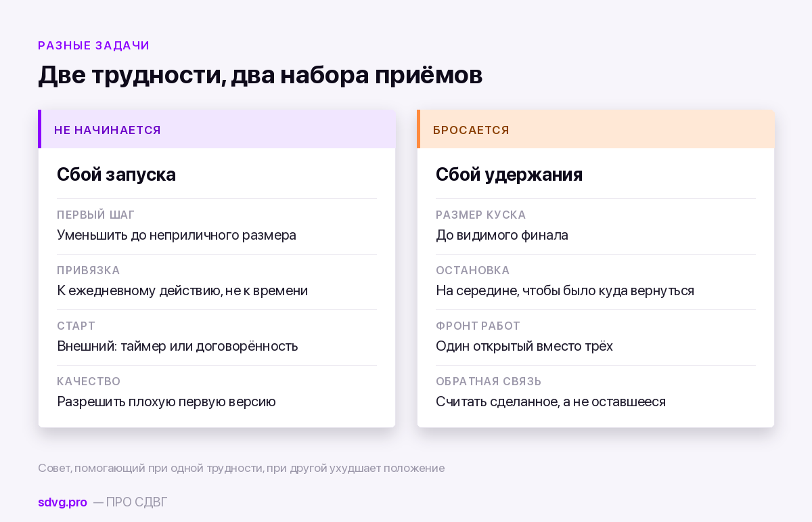Click the 'РАЗНЫЕ ЗАДАЧИ' overline label
812x522 pixels.
pos(93,45)
